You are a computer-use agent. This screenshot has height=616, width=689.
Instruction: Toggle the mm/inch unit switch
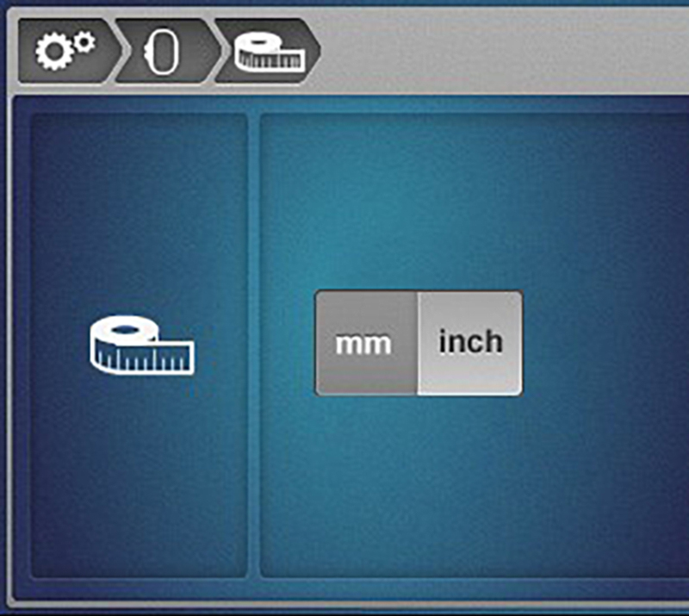click(419, 343)
